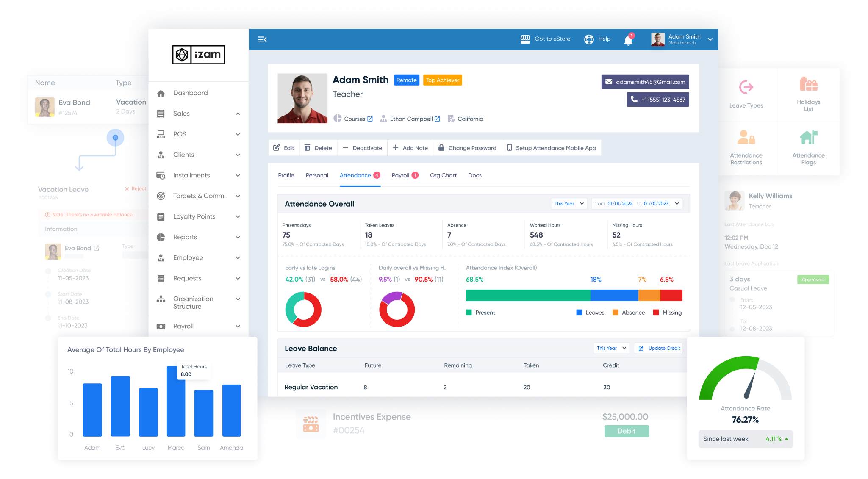Open the This Year filter in Attendance Overall
The width and height of the screenshot is (868, 479).
pos(568,203)
